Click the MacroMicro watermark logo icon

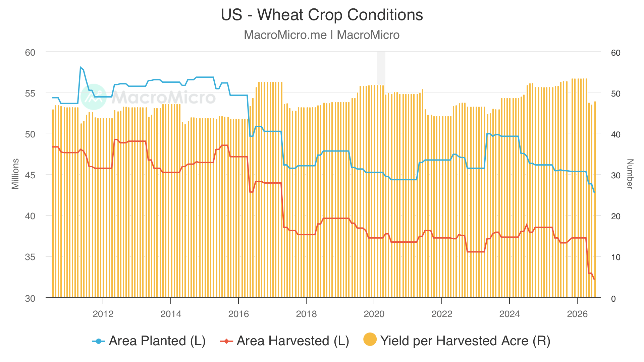(94, 97)
